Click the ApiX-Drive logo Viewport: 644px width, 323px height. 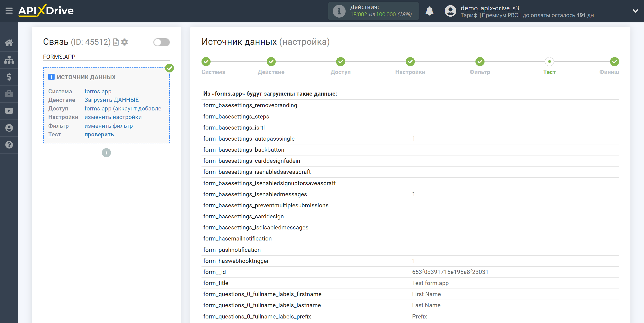coord(46,11)
